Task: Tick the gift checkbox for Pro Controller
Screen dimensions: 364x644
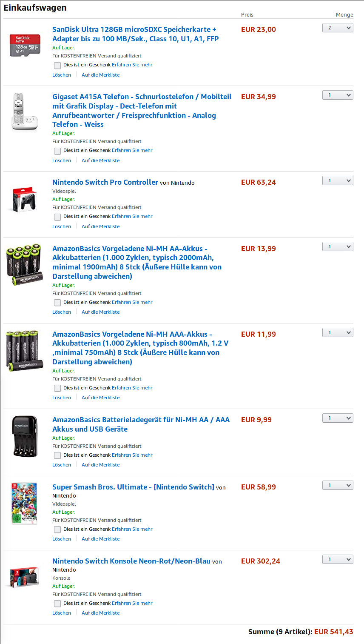Action: [x=57, y=217]
